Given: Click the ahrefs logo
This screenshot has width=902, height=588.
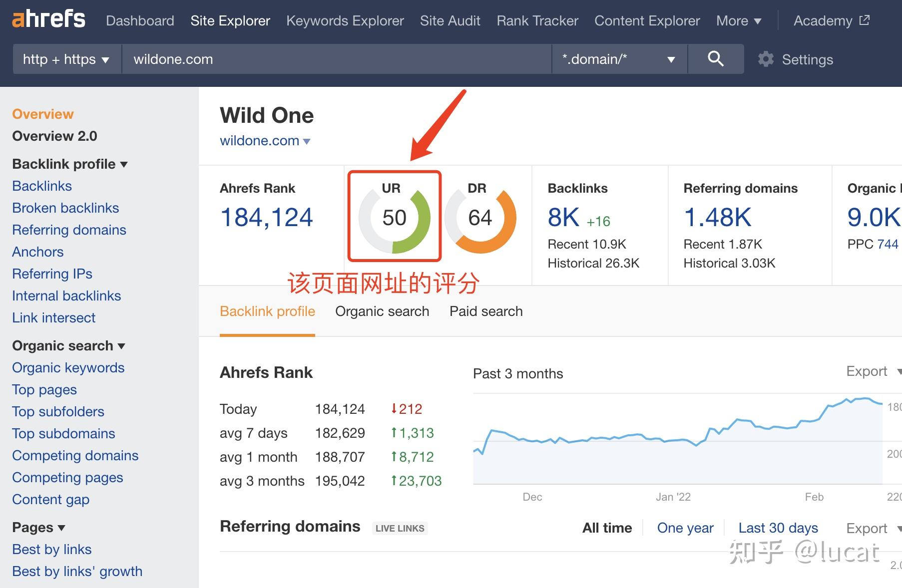Looking at the screenshot, I should 48,20.
